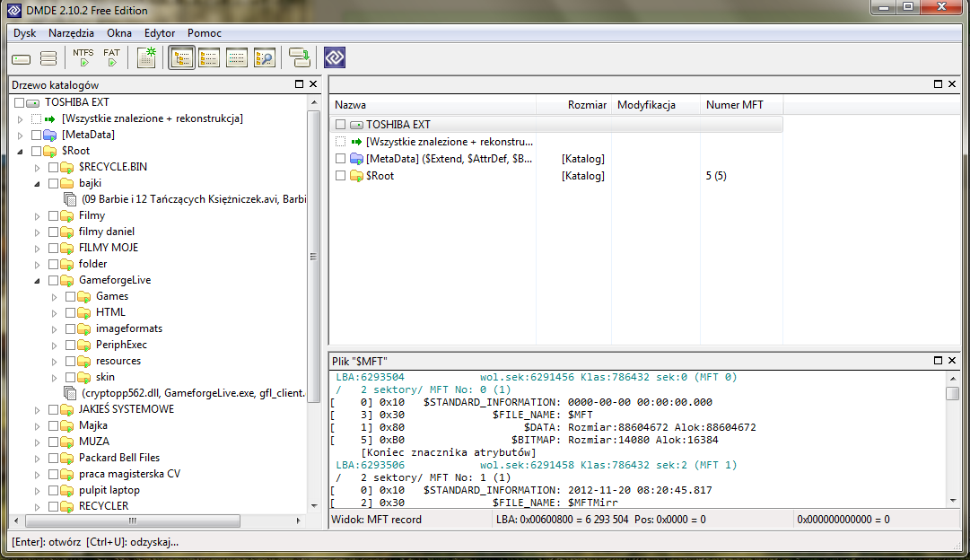Expand the FILMY MOJE tree node
The image size is (970, 560).
tap(37, 248)
